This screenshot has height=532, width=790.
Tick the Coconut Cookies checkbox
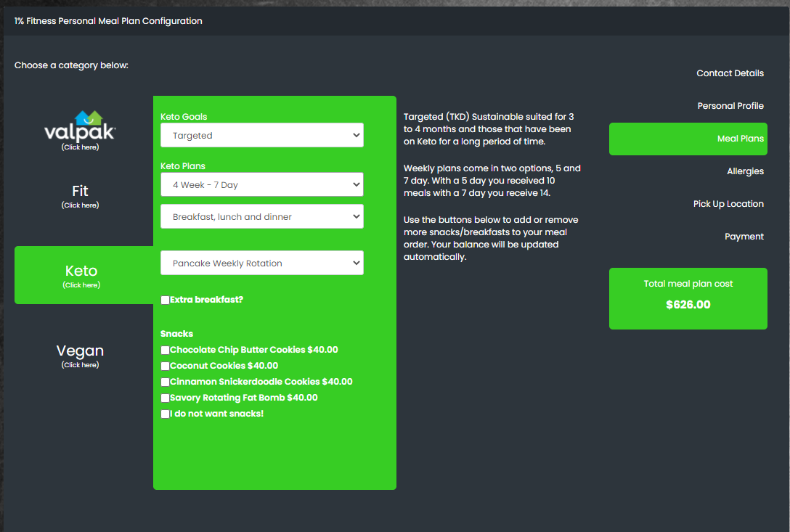166,367
